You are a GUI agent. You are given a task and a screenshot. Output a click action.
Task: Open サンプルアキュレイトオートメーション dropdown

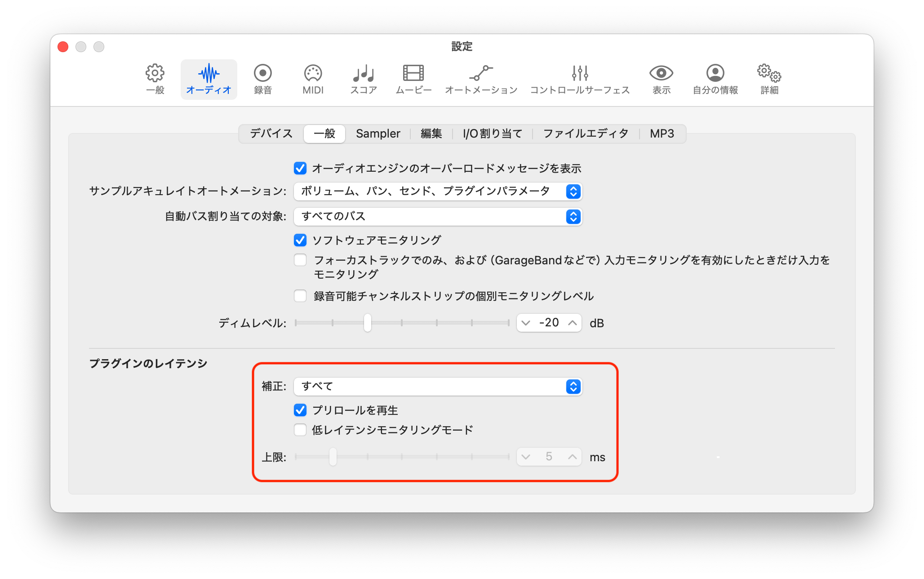click(x=438, y=192)
